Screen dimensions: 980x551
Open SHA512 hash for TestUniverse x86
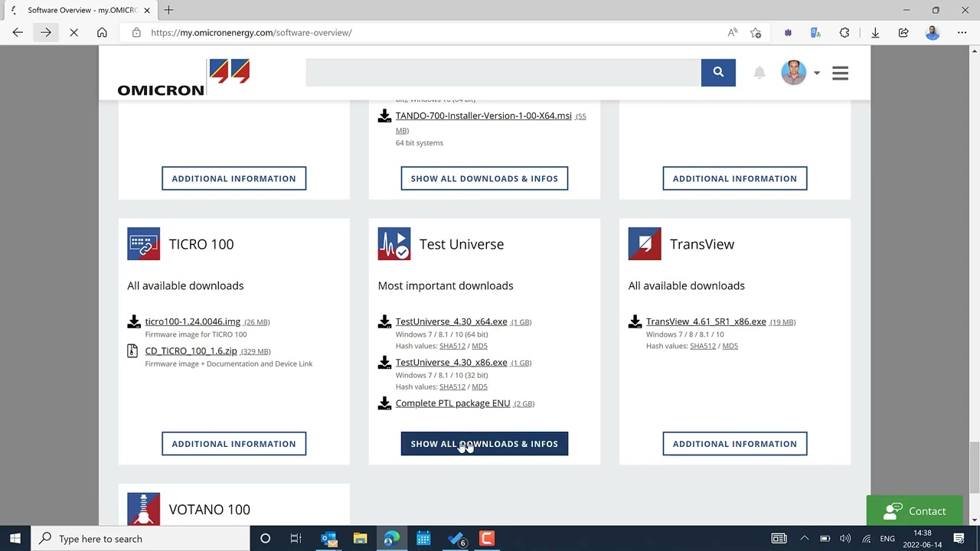pyautogui.click(x=452, y=386)
